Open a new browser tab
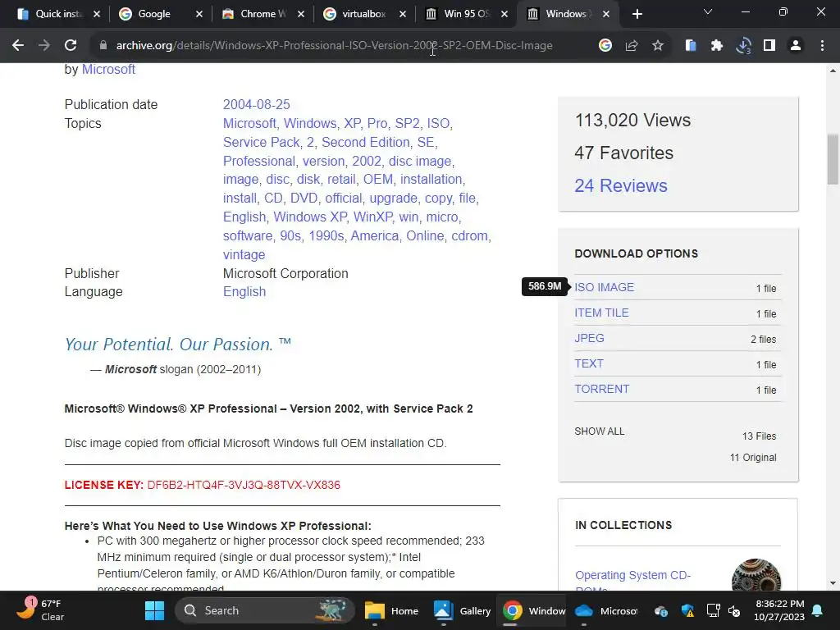The image size is (840, 630). [x=637, y=14]
